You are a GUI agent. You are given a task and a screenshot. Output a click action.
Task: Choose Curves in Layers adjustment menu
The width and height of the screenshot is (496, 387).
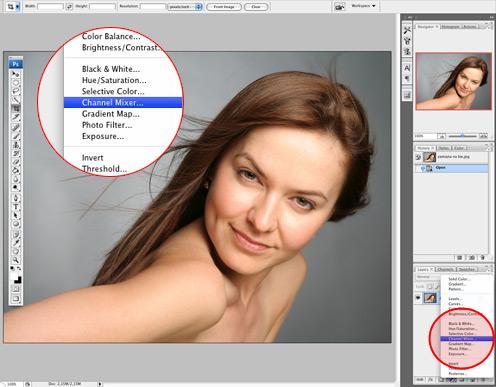(455, 304)
